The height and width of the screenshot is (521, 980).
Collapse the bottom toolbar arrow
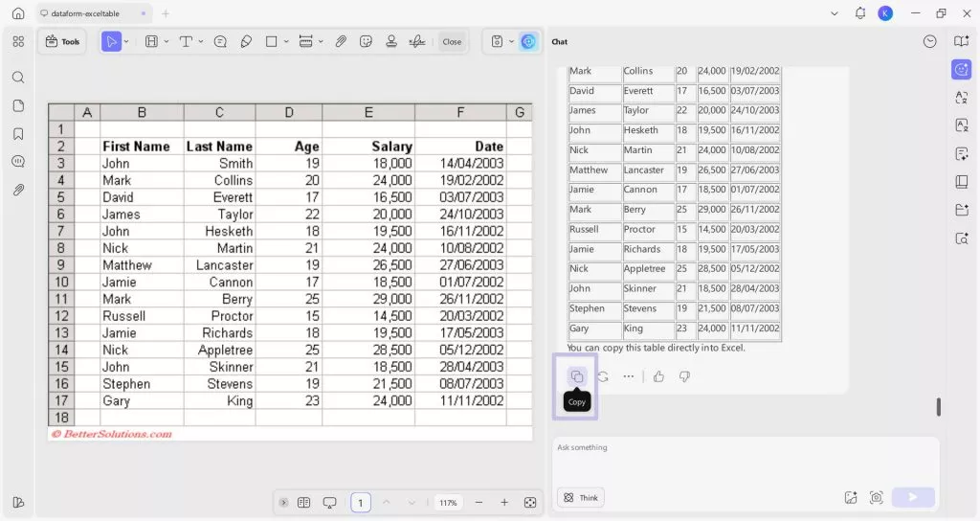pyautogui.click(x=283, y=502)
